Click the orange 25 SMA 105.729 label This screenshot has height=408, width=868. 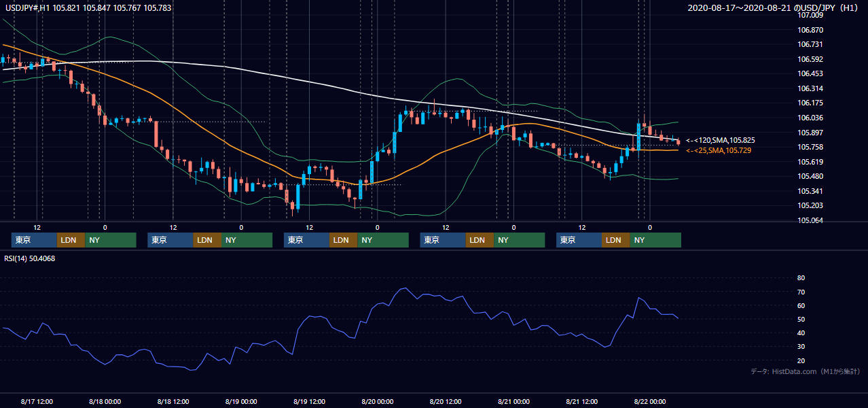[x=719, y=150]
